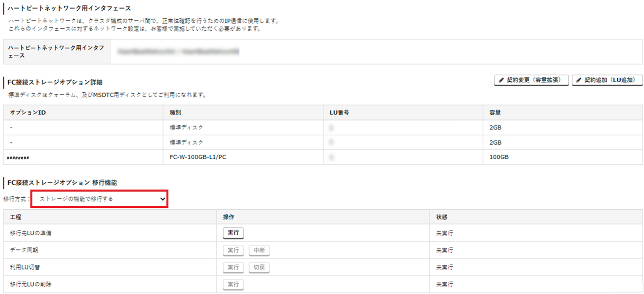Click the 切戻 button
This screenshot has height=294, width=644.
point(259,267)
